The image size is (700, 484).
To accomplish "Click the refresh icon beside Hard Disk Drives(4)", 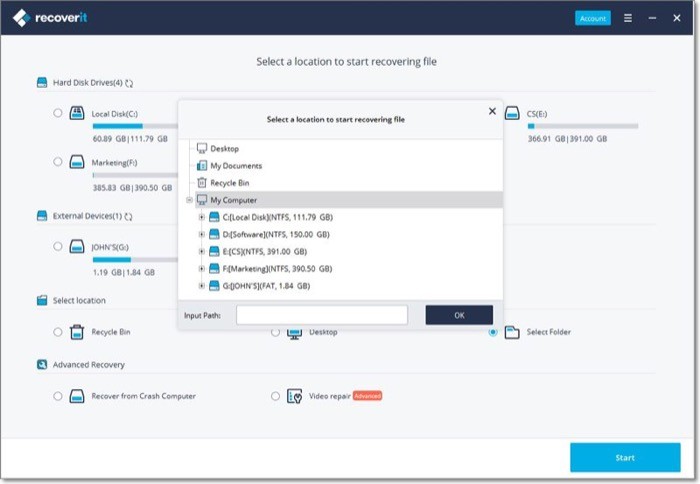I will 129,83.
